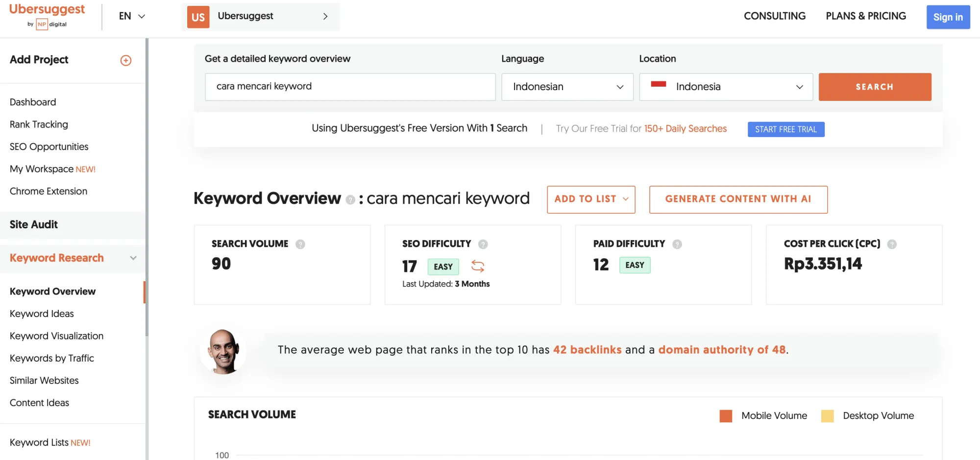The height and width of the screenshot is (460, 980).
Task: Click the orange US project badge
Action: [x=198, y=16]
